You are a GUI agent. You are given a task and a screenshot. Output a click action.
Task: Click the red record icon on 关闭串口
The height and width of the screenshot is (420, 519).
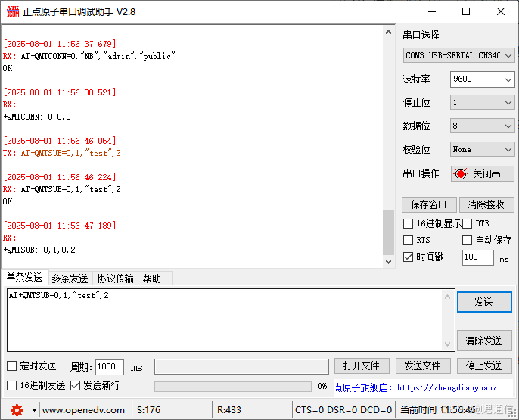point(461,174)
